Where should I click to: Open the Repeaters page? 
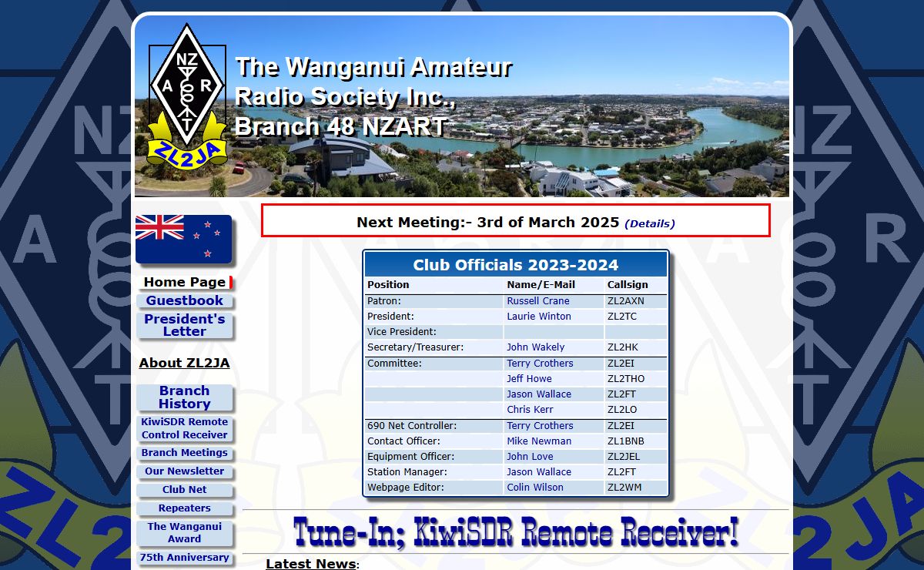(185, 508)
